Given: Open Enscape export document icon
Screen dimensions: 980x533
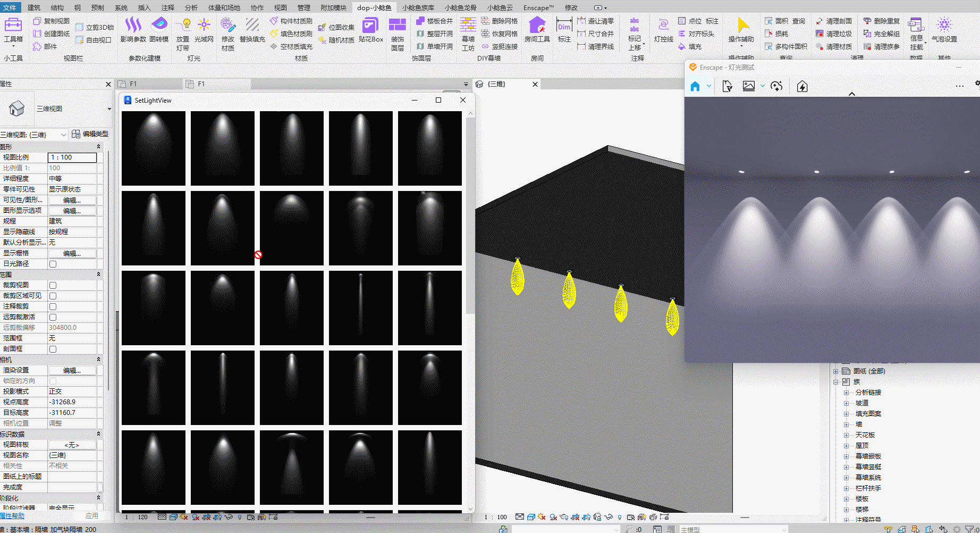Looking at the screenshot, I should [x=727, y=86].
